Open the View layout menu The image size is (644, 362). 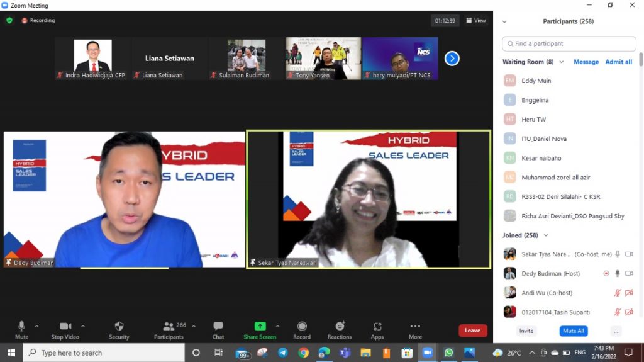pos(476,20)
